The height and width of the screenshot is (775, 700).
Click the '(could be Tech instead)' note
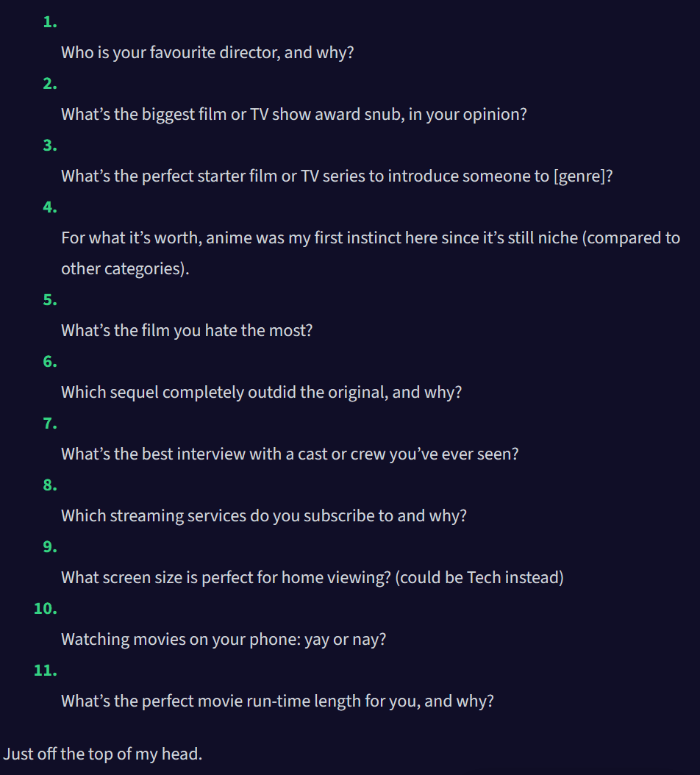point(479,577)
